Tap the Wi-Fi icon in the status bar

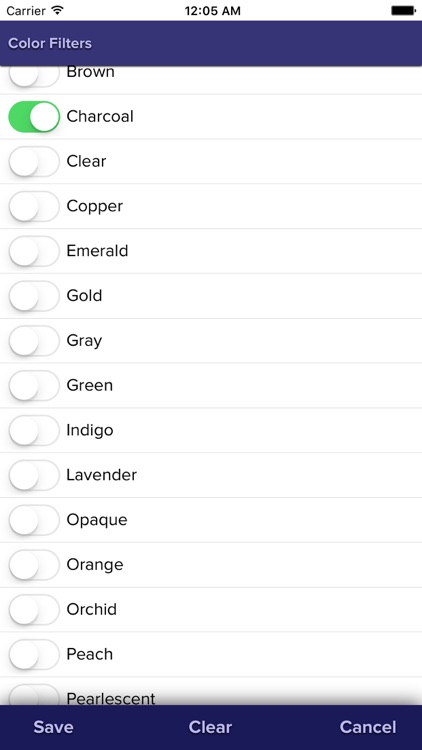tap(57, 10)
